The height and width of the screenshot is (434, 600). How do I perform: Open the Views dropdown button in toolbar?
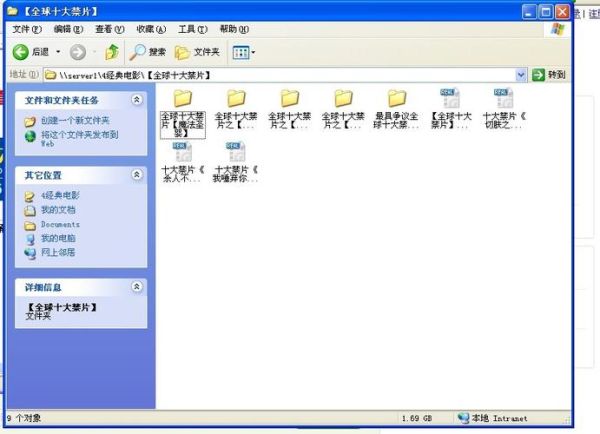pyautogui.click(x=244, y=52)
